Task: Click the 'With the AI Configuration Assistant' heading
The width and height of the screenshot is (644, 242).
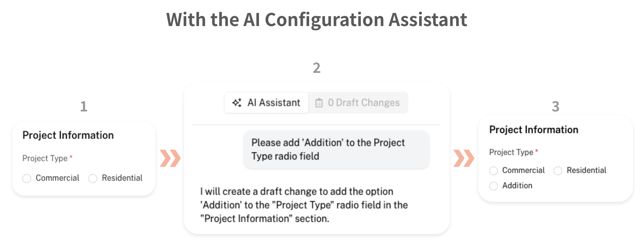Action: point(316,19)
